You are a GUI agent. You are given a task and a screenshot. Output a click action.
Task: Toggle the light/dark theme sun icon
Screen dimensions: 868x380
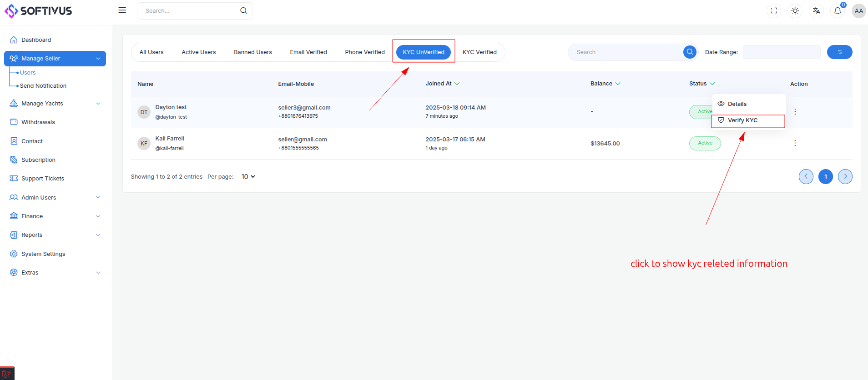click(795, 10)
